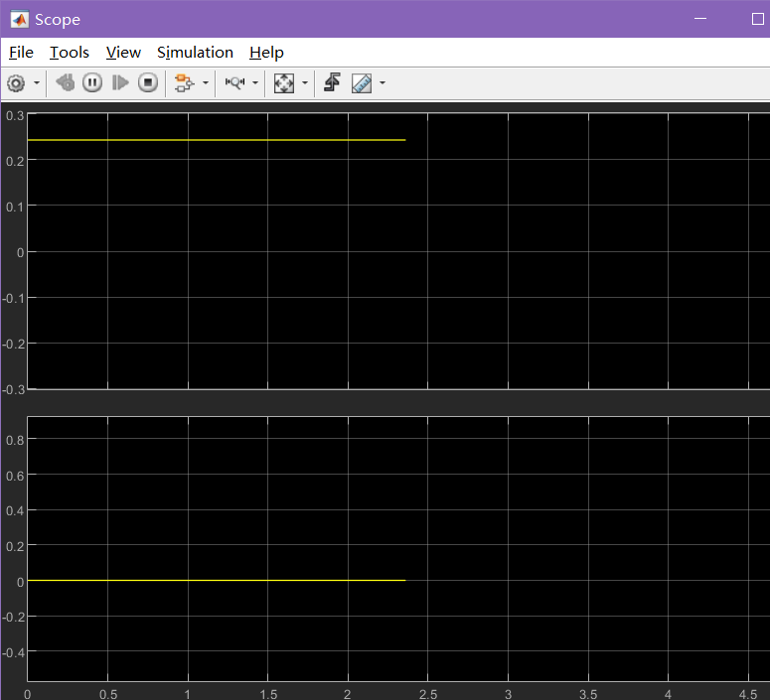Open the Help menu

click(266, 53)
